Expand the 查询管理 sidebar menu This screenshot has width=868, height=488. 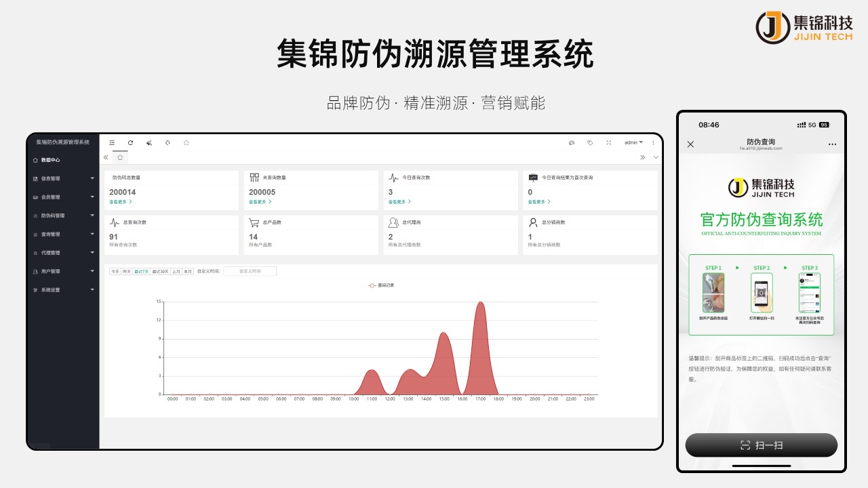(x=63, y=235)
